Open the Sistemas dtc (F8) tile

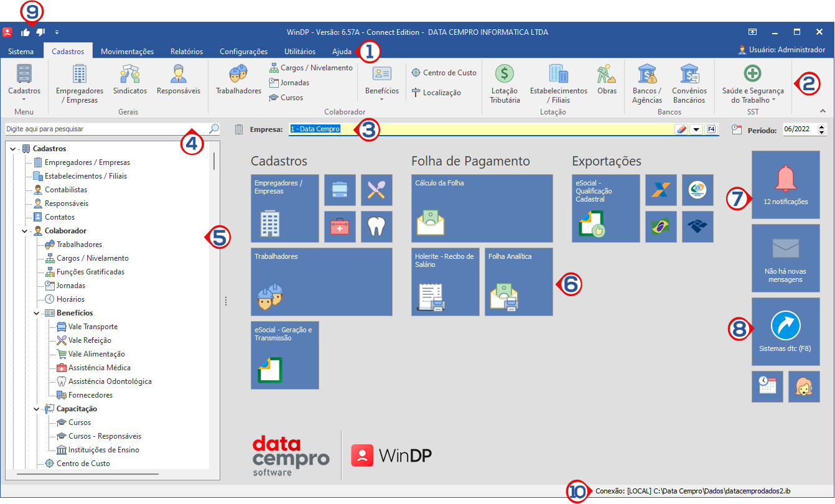(x=785, y=331)
